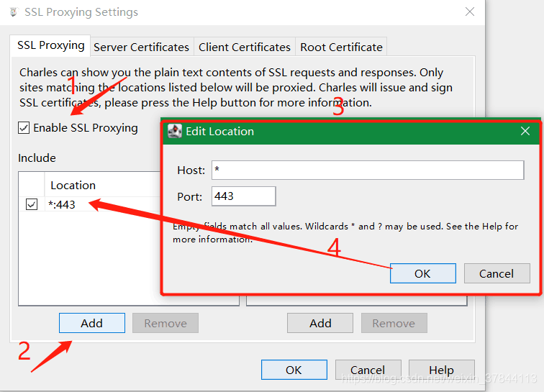Cancel the Edit Location dialog

tap(497, 273)
